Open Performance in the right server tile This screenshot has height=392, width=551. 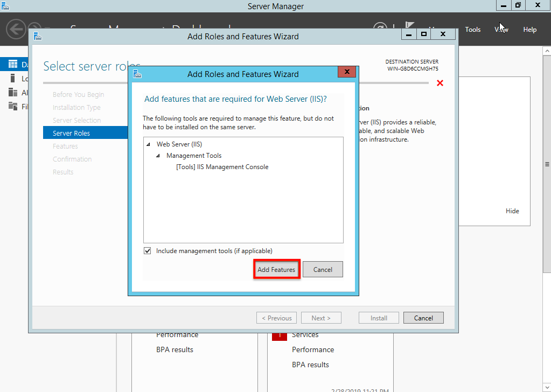(313, 349)
